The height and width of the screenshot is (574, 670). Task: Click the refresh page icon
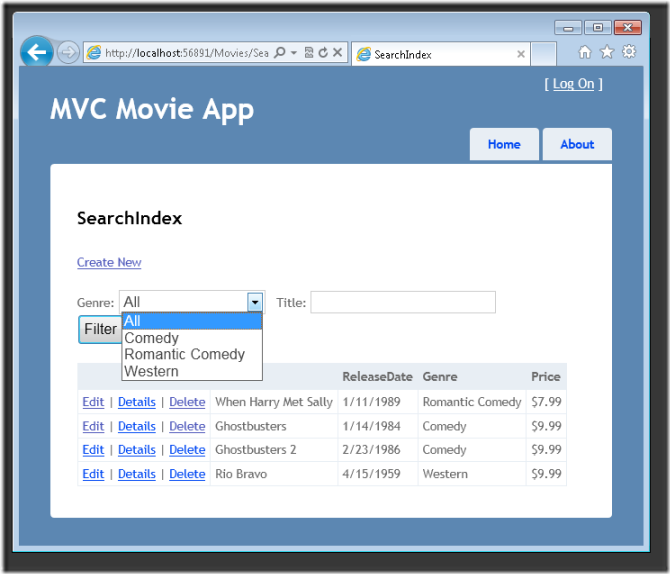coord(323,53)
